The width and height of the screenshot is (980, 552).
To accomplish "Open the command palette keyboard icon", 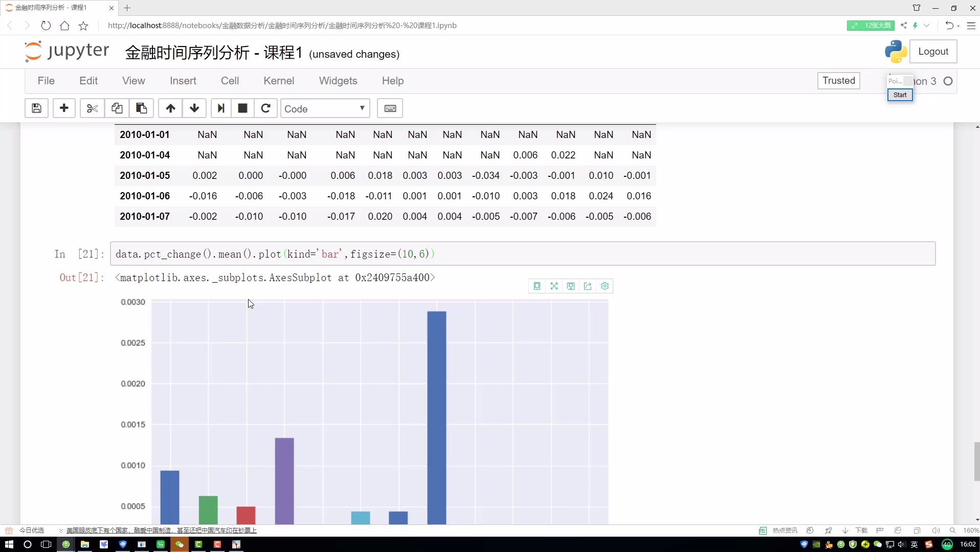I will (390, 108).
